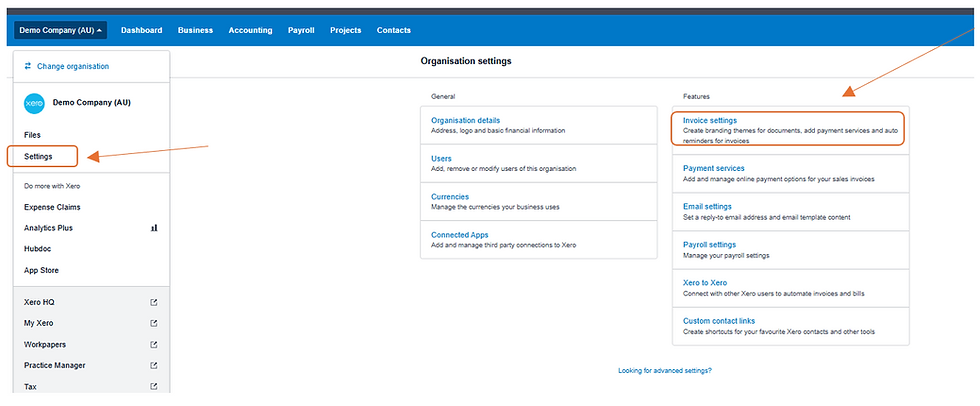This screenshot has height=406, width=980.
Task: Open Xero HQ
Action: [39, 302]
